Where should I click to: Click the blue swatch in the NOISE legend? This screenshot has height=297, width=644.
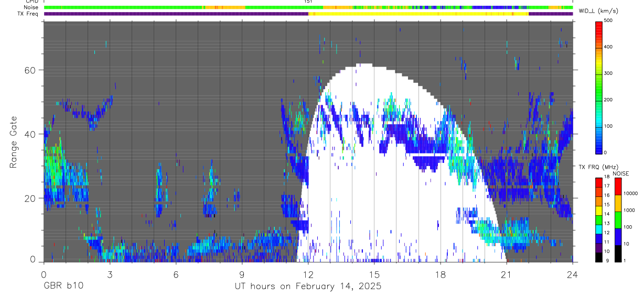pos(618,236)
